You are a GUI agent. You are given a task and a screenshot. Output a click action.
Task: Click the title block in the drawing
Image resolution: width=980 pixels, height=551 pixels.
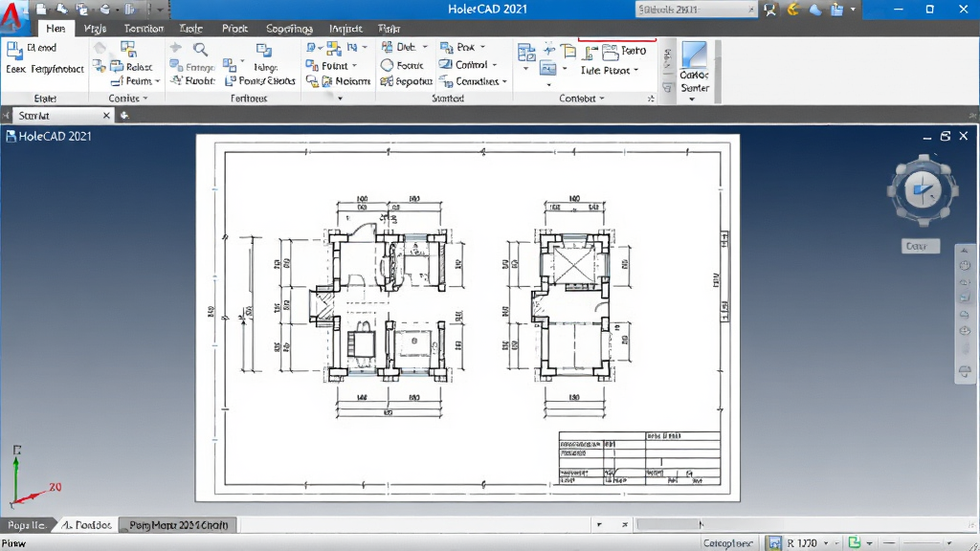tap(639, 458)
